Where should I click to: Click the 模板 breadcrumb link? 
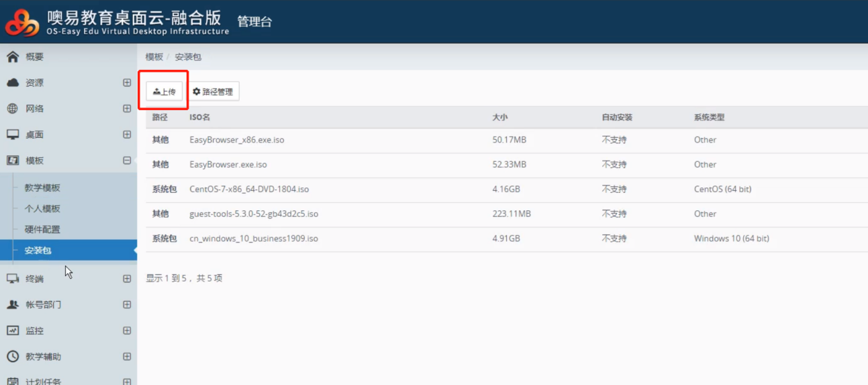[x=154, y=57]
